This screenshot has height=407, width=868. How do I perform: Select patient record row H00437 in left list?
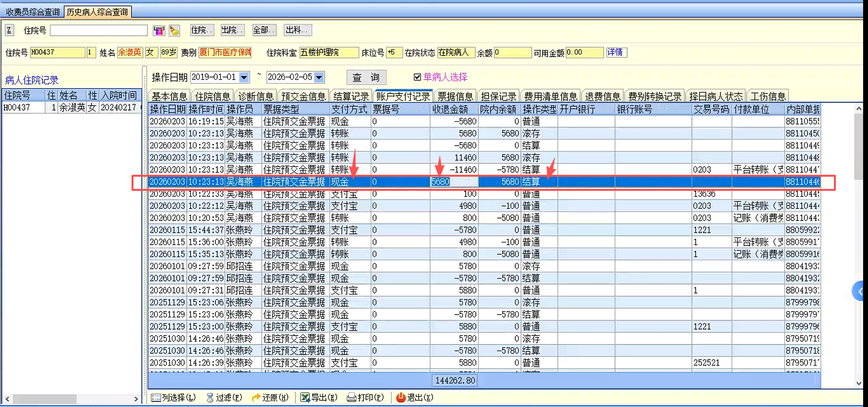[x=72, y=108]
